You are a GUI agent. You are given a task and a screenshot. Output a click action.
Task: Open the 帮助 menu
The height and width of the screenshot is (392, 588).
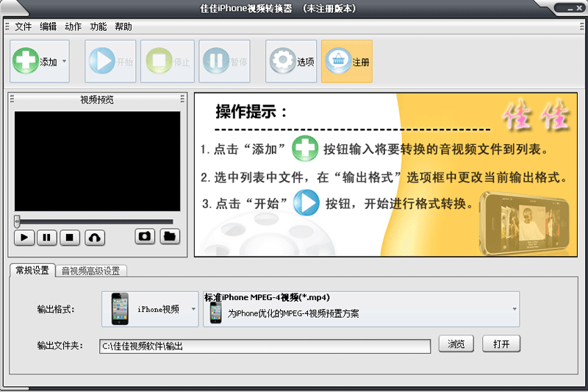pyautogui.click(x=123, y=26)
